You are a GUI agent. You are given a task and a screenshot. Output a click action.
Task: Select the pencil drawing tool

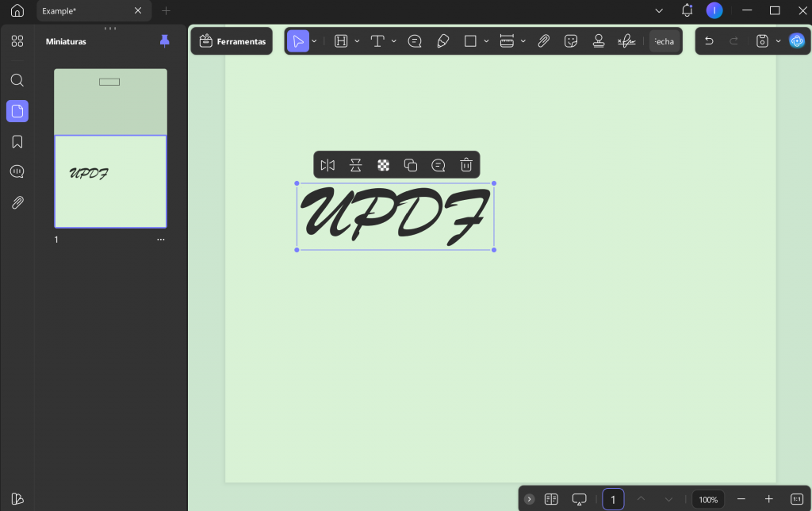pyautogui.click(x=442, y=41)
